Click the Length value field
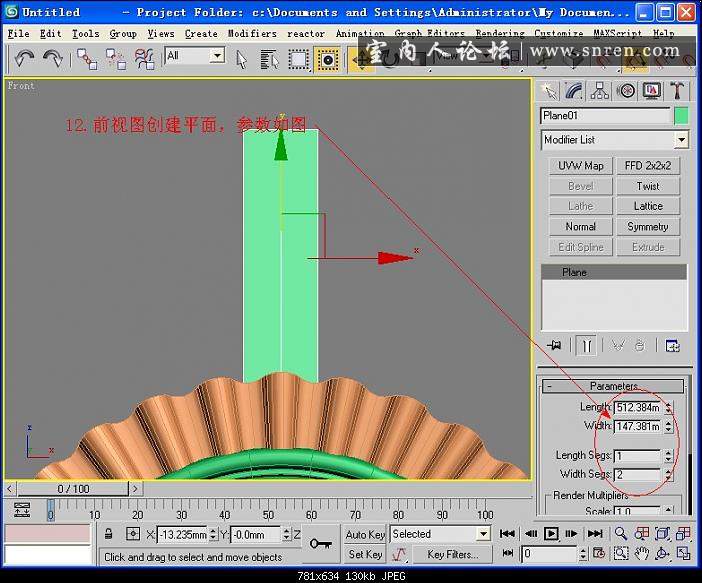The width and height of the screenshot is (702, 583). click(637, 407)
